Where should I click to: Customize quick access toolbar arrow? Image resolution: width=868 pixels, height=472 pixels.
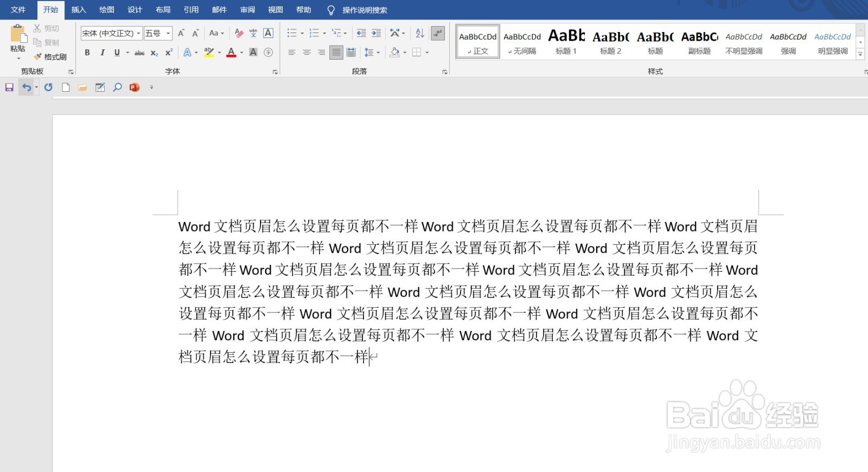(x=151, y=87)
